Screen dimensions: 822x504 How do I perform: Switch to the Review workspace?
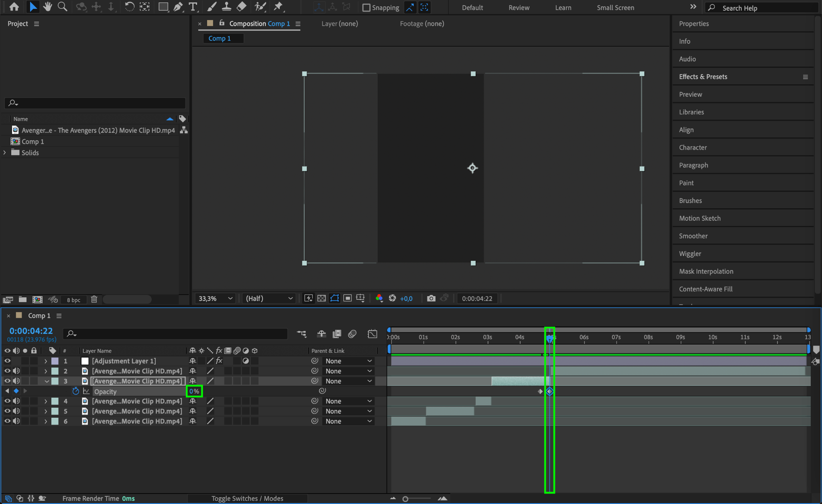click(519, 8)
